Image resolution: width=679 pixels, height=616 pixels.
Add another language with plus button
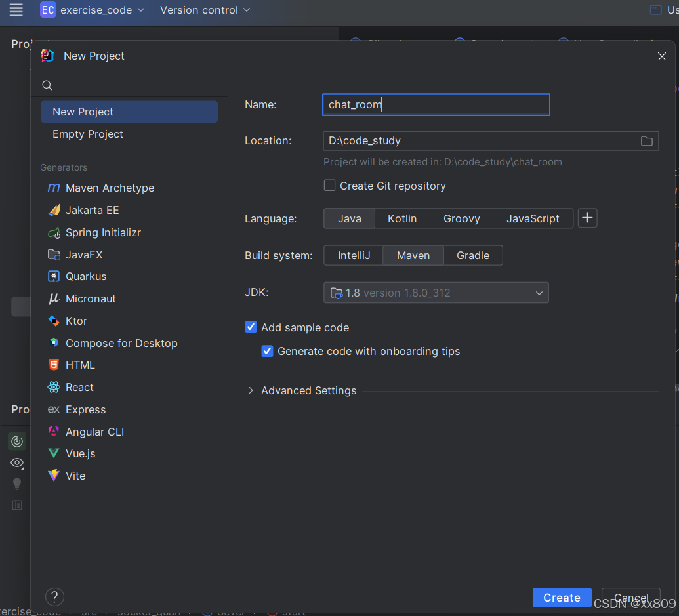(588, 218)
